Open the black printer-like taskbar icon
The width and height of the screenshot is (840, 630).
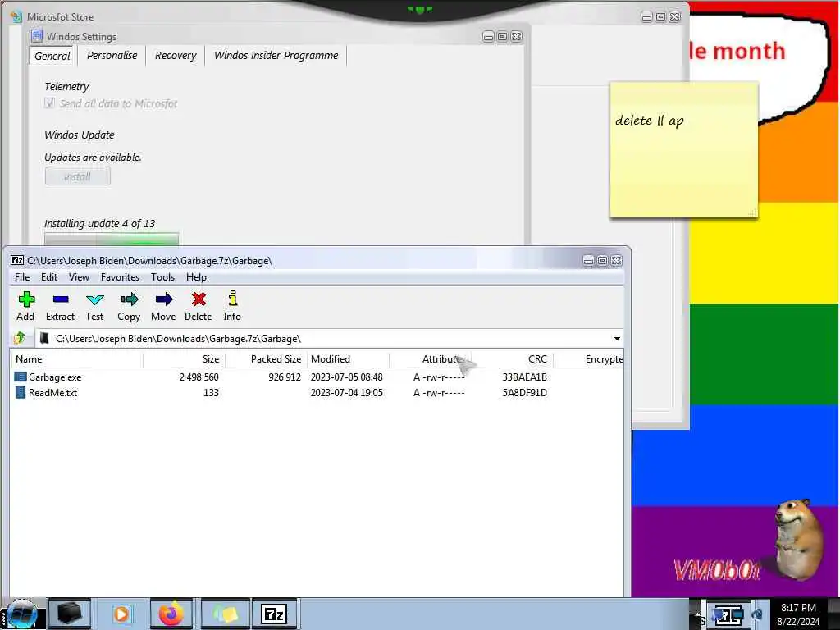pos(71,614)
